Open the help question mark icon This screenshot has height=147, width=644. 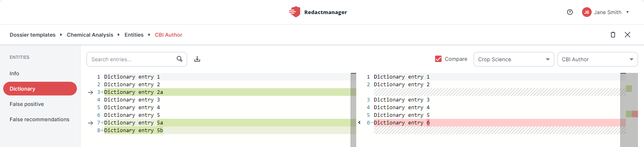click(570, 12)
